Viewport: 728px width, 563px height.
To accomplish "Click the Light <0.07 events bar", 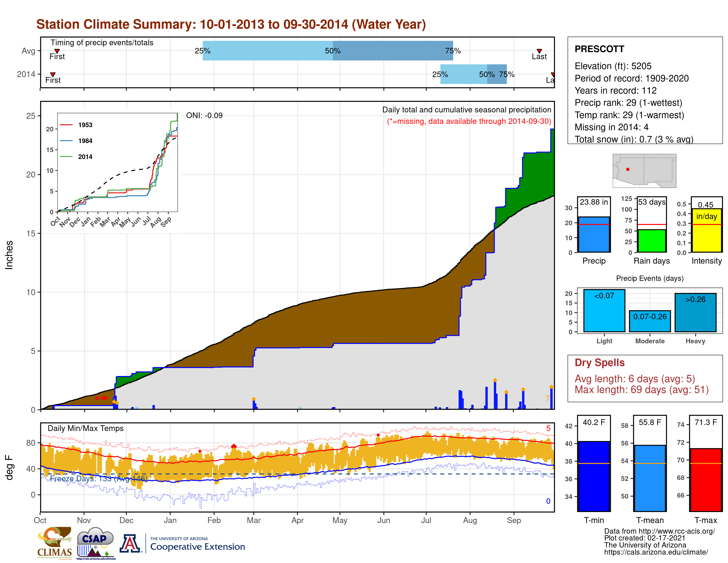I will coord(604,310).
